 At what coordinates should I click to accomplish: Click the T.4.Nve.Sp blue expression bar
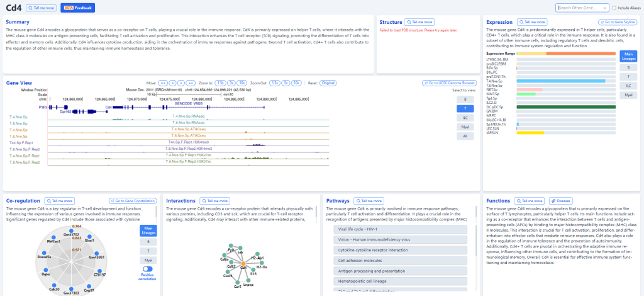pos(560,81)
